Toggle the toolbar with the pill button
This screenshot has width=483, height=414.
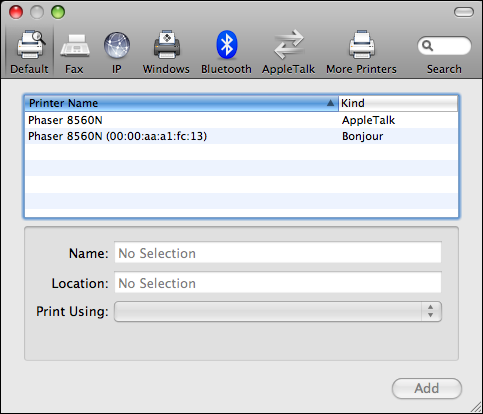[x=464, y=12]
